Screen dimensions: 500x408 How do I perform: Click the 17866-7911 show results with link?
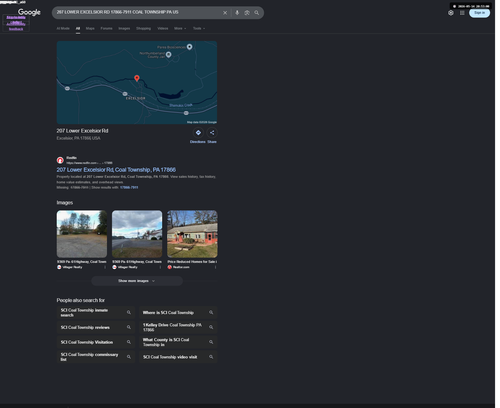(x=129, y=187)
